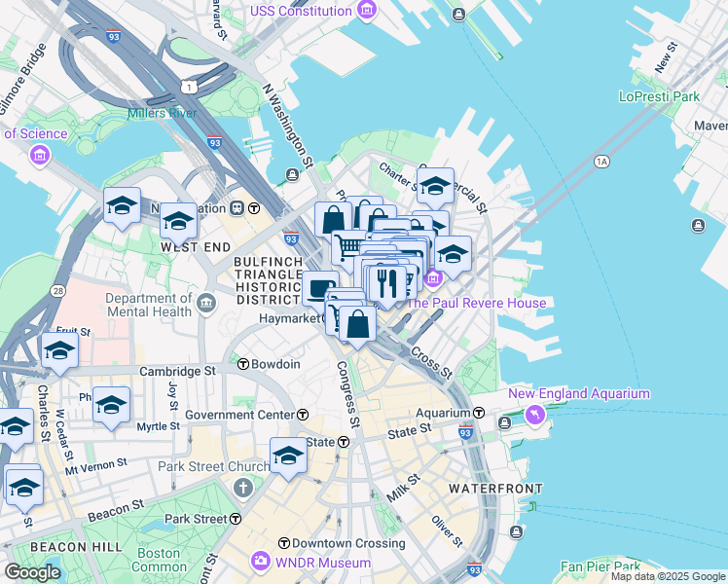Click graduation cap marker near Fruit St

point(60,351)
